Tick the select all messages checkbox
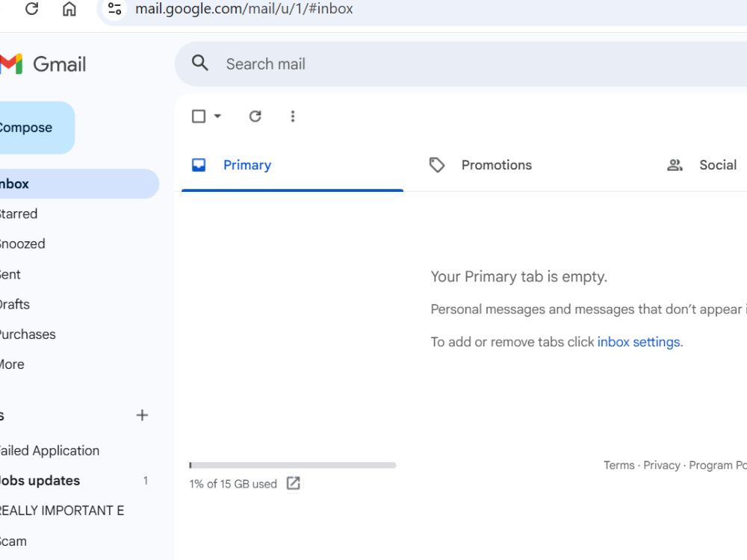This screenshot has width=747, height=560. (x=199, y=116)
